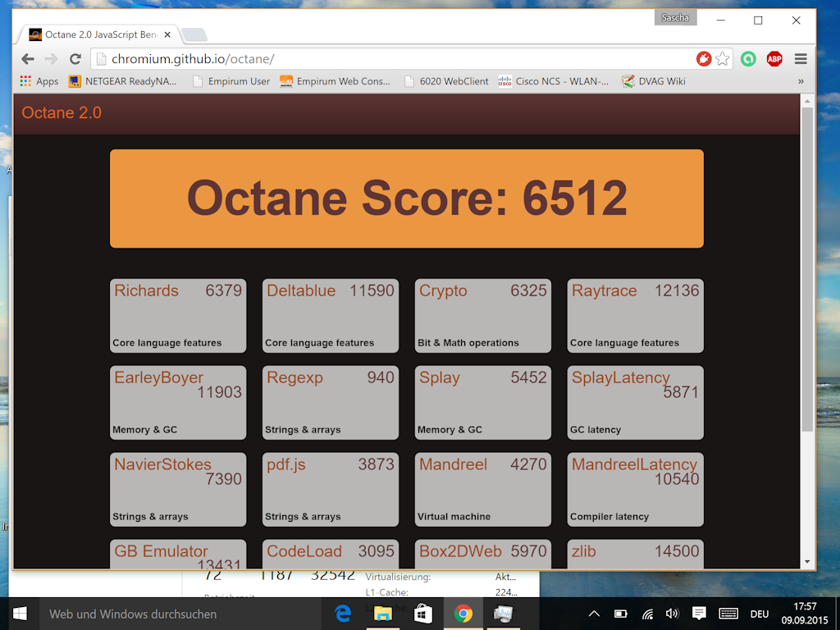Click the SplayLatency benchmark tile
840x630 pixels.
[x=636, y=402]
